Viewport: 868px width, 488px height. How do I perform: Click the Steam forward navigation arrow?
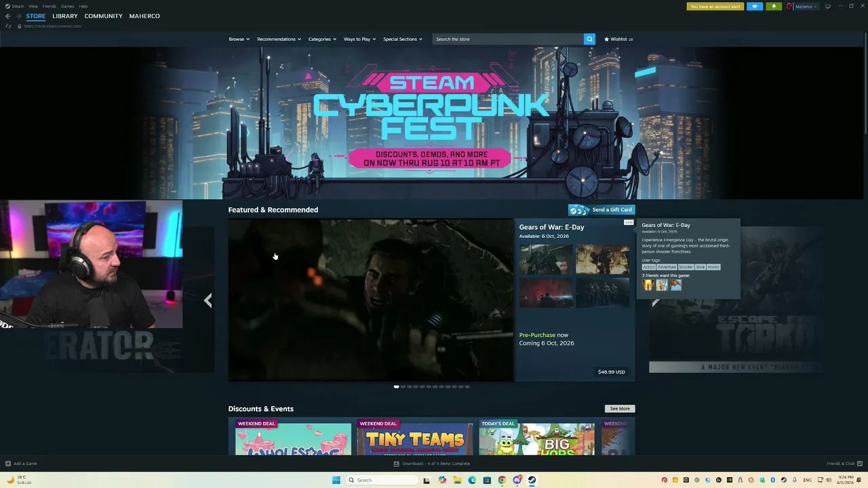[x=18, y=16]
